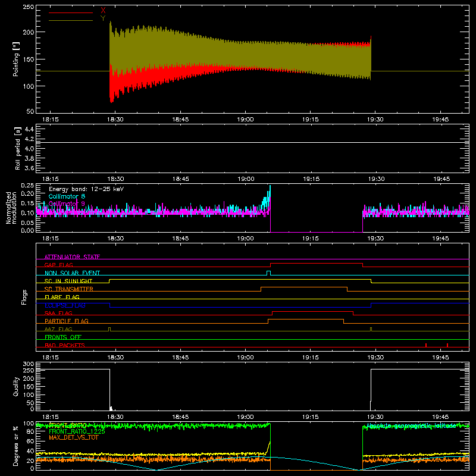Click the '19:45' time label under Roll period plot
This screenshot has width=476, height=476.
(x=441, y=179)
